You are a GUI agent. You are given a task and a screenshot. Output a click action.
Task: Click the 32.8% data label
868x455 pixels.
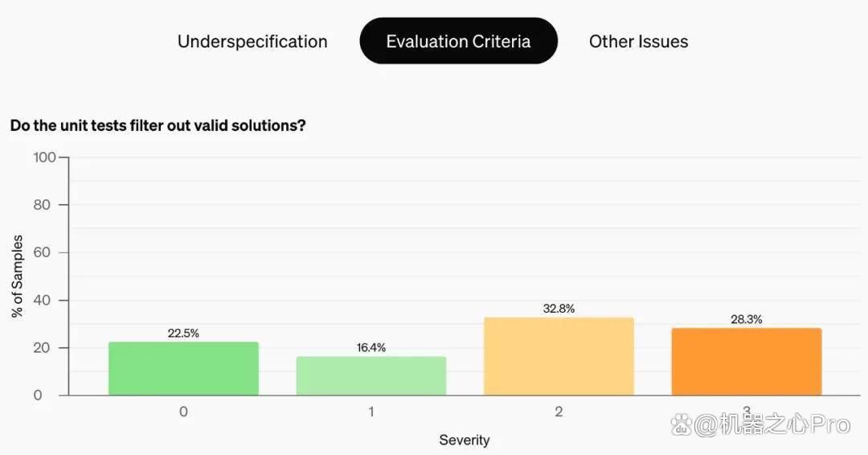point(559,309)
